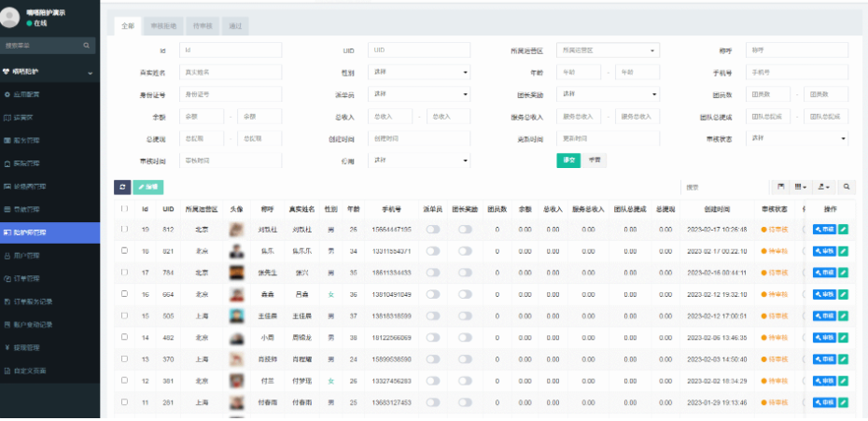
Task: Focus the 身份证号 filter input field
Action: [231, 94]
